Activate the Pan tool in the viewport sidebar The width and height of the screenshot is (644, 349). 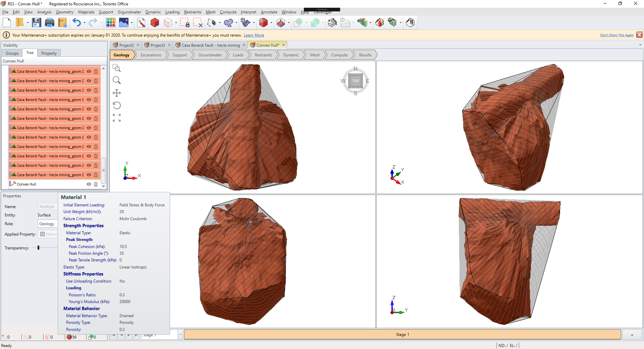pos(117,93)
